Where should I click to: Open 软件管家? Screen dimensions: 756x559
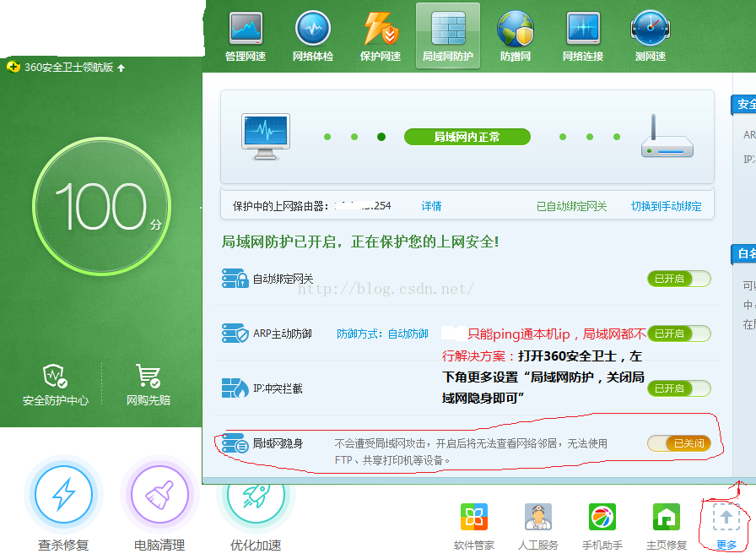pyautogui.click(x=474, y=527)
